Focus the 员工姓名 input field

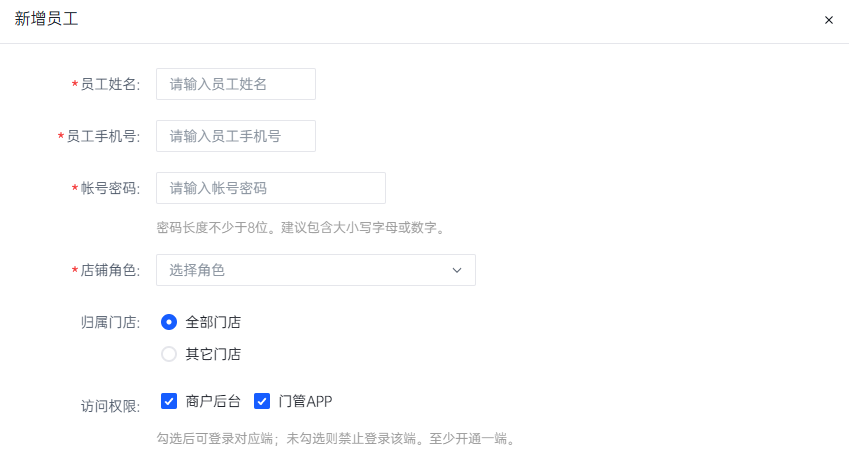point(236,84)
